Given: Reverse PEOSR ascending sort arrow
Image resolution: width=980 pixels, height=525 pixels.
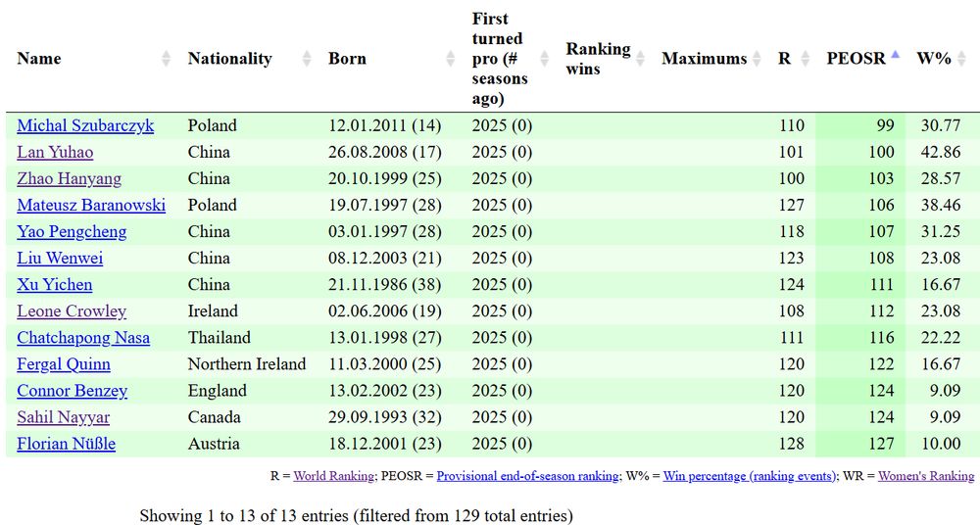Looking at the screenshot, I should (x=895, y=55).
